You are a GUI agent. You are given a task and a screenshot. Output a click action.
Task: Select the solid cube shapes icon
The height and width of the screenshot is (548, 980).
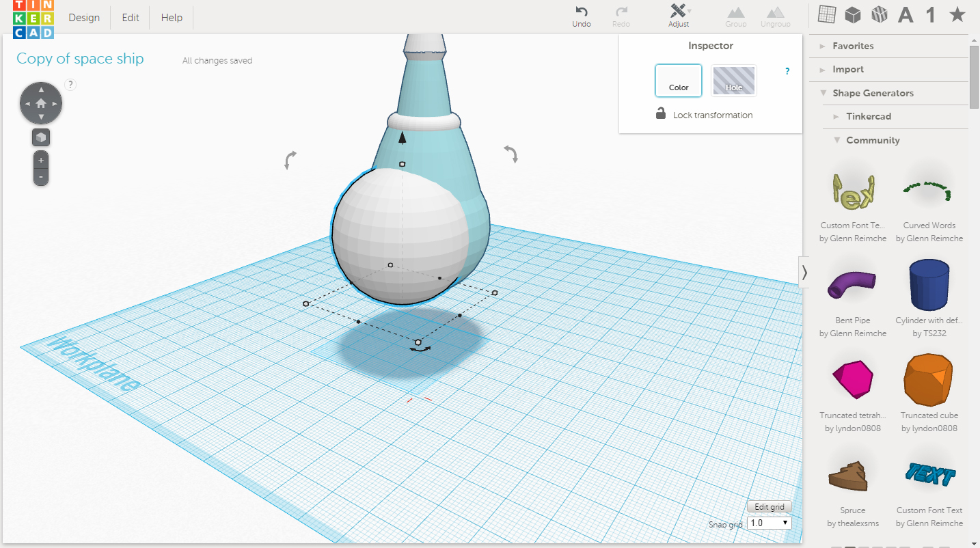[x=853, y=14]
